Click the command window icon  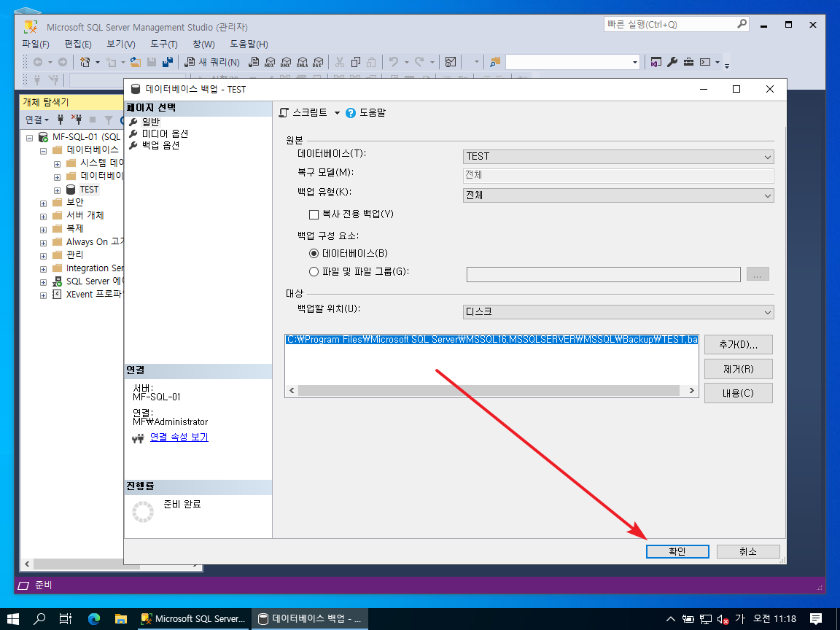click(x=706, y=62)
